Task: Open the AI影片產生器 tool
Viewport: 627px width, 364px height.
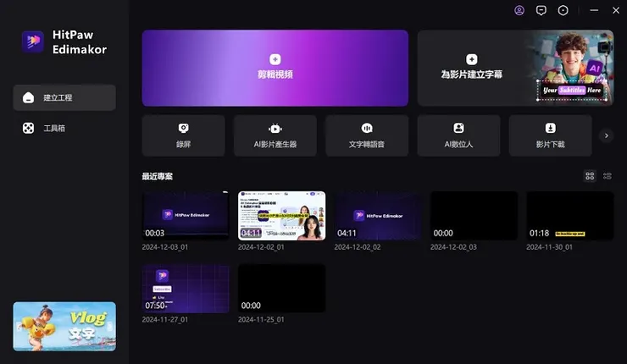Action: (275, 135)
